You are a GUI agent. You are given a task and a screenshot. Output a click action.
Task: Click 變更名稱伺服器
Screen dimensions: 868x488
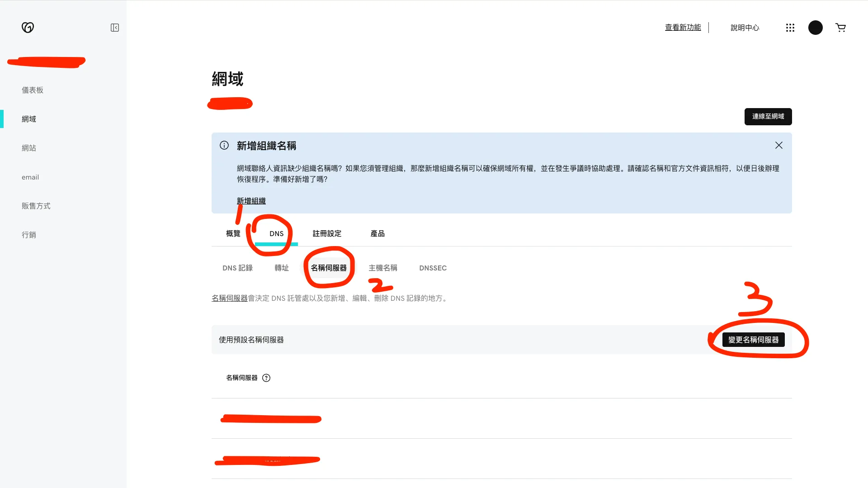point(753,340)
